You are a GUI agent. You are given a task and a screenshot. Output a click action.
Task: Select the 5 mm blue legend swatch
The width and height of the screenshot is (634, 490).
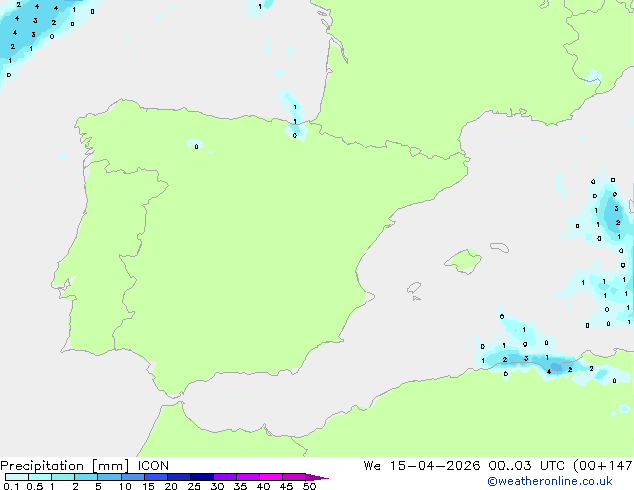109,477
